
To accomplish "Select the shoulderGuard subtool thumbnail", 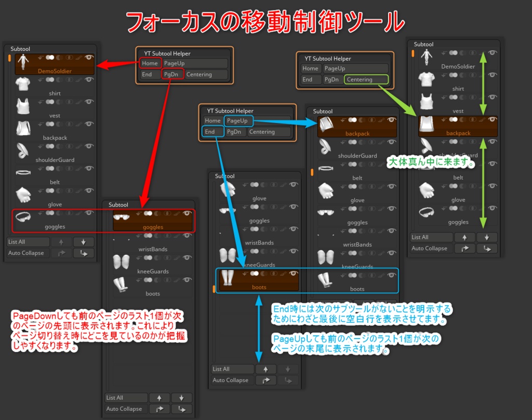I will [x=23, y=150].
